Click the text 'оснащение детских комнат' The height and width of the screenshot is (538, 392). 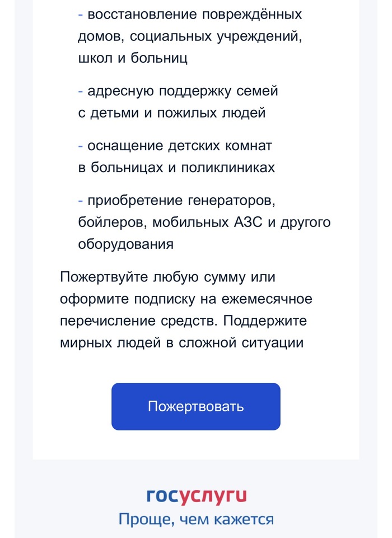[180, 146]
